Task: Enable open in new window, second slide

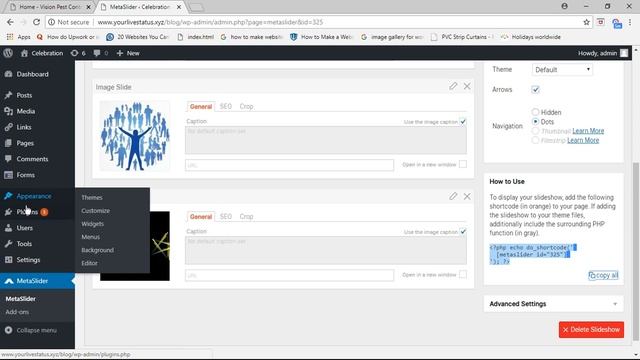Action: [463, 275]
